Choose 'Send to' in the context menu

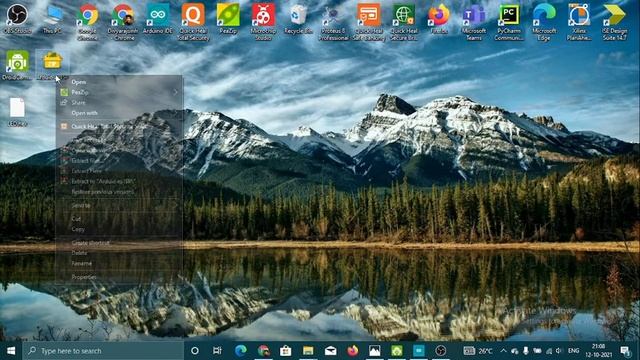[x=119, y=206]
